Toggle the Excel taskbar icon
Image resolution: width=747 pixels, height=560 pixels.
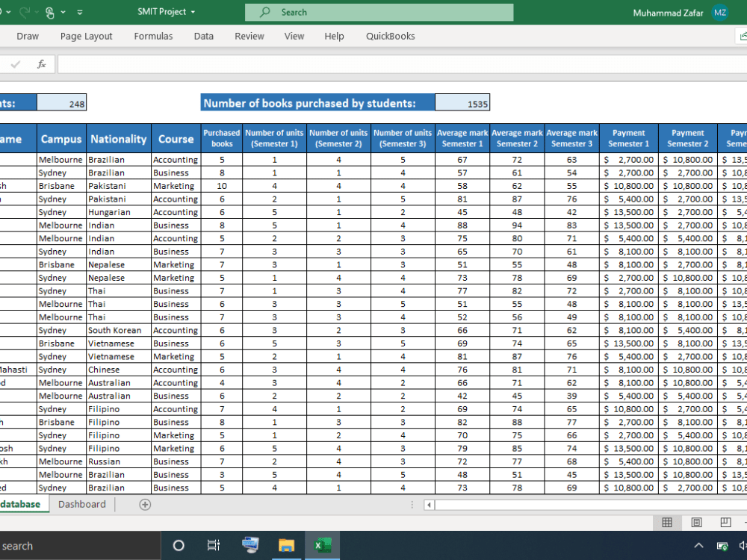pyautogui.click(x=322, y=544)
